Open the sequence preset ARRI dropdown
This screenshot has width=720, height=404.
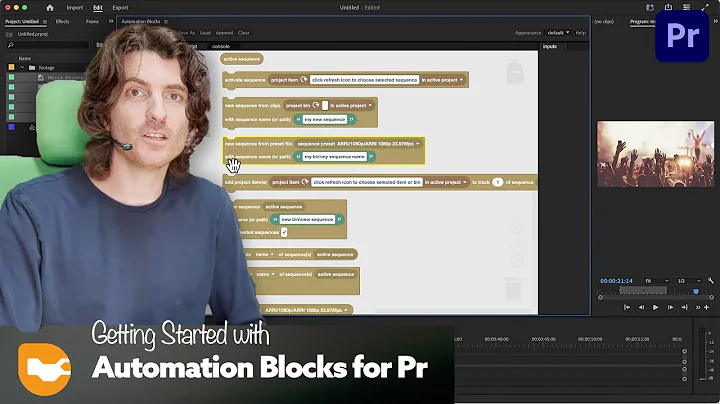[358, 144]
